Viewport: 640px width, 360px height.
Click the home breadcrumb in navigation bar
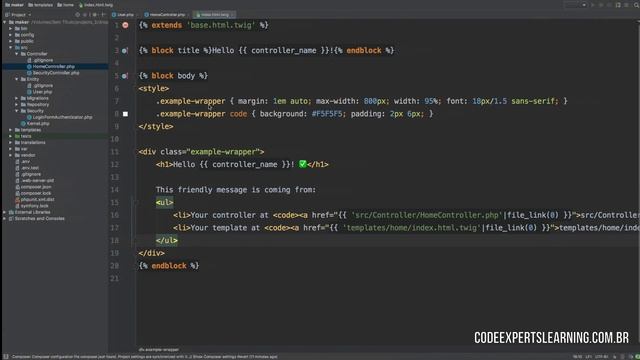point(65,5)
